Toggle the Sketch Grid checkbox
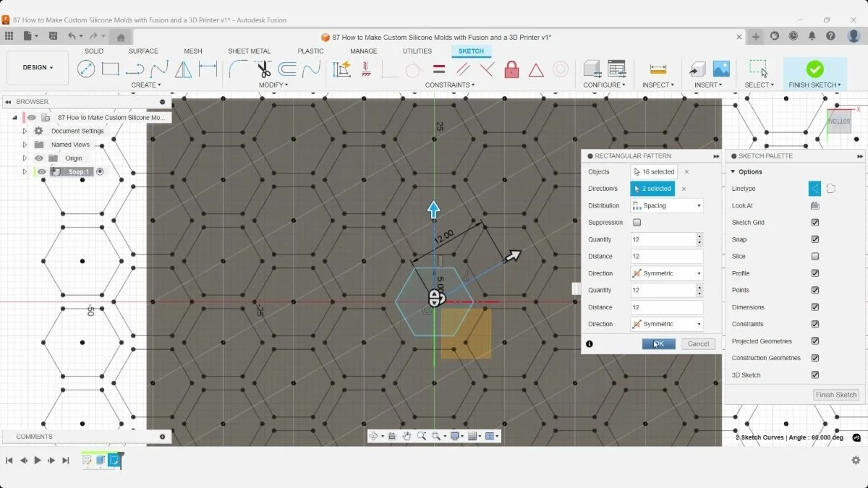This screenshot has height=488, width=868. click(x=815, y=223)
